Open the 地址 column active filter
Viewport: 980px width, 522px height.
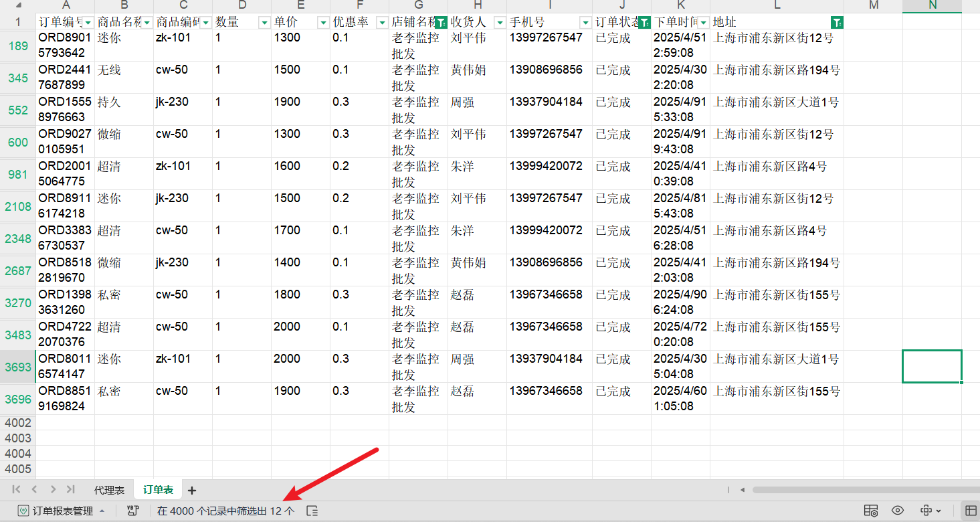836,22
